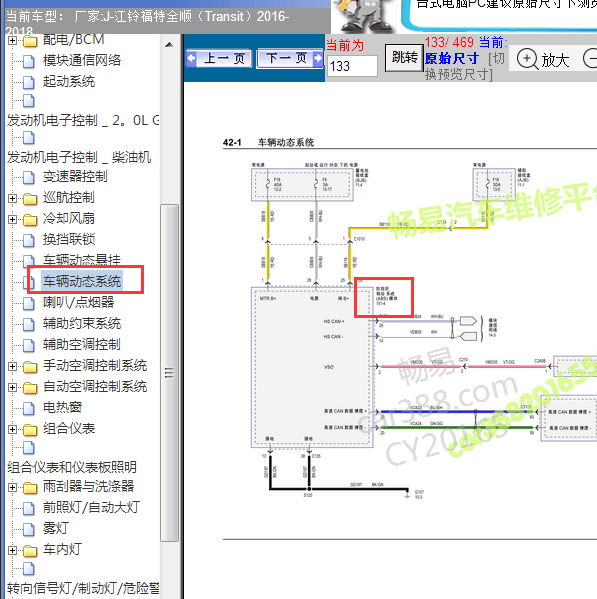The height and width of the screenshot is (599, 597).
Task: Click document icon beside 起动系统
Action: tap(29, 82)
